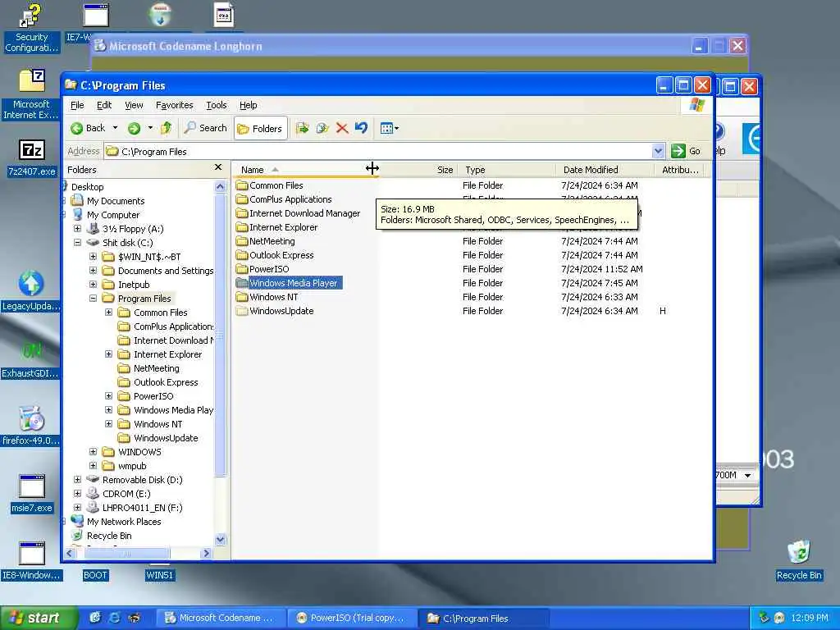840x630 pixels.
Task: Open Security Configuration desktop shortcut
Action: pos(31,28)
